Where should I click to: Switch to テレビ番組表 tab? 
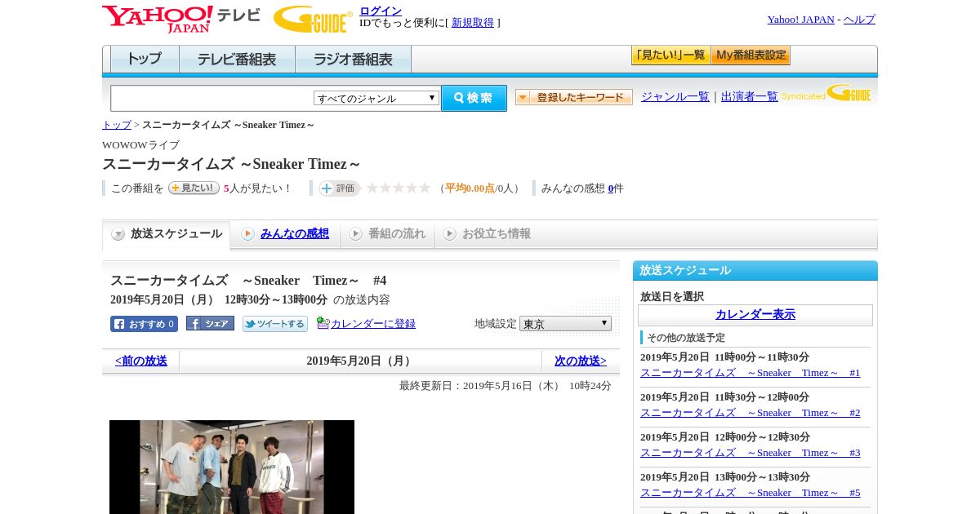click(237, 60)
